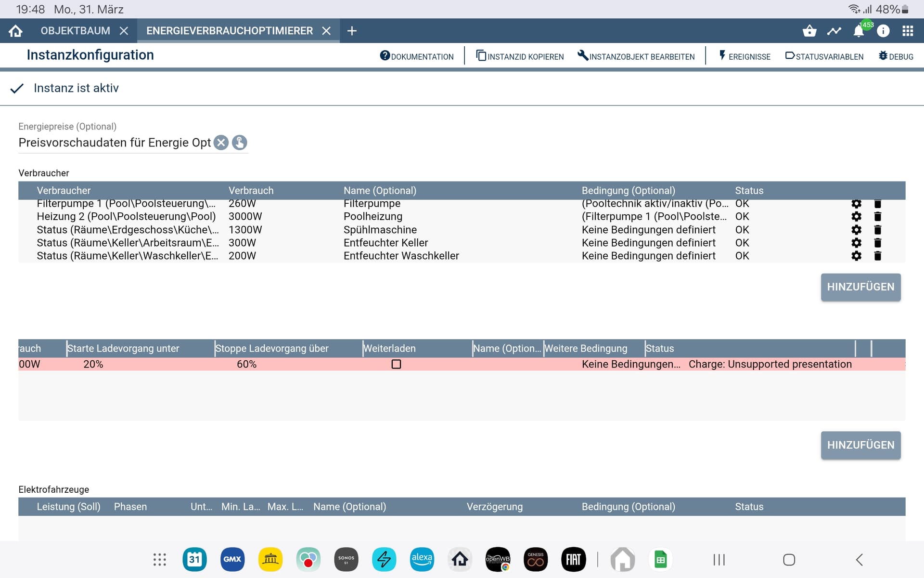Edit the Spühlmaschine row with gear icon
The image size is (924, 578).
click(x=856, y=230)
